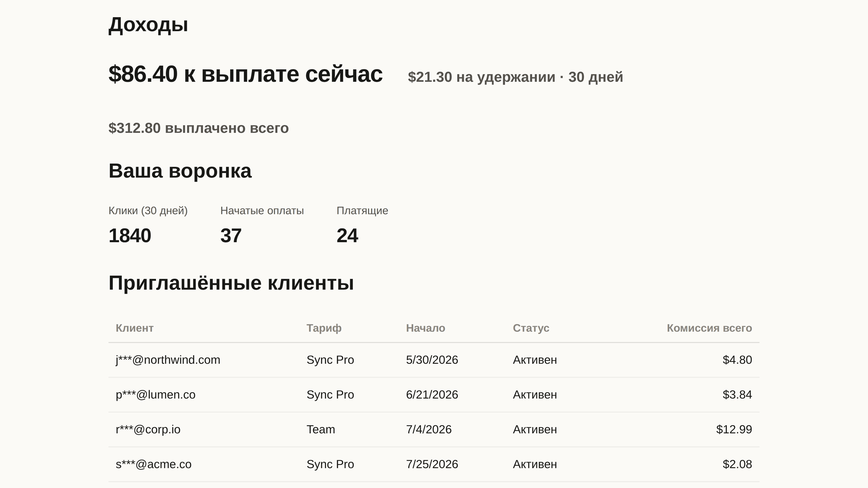
Task: Click the "Комиссия всего" column header
Action: (709, 328)
